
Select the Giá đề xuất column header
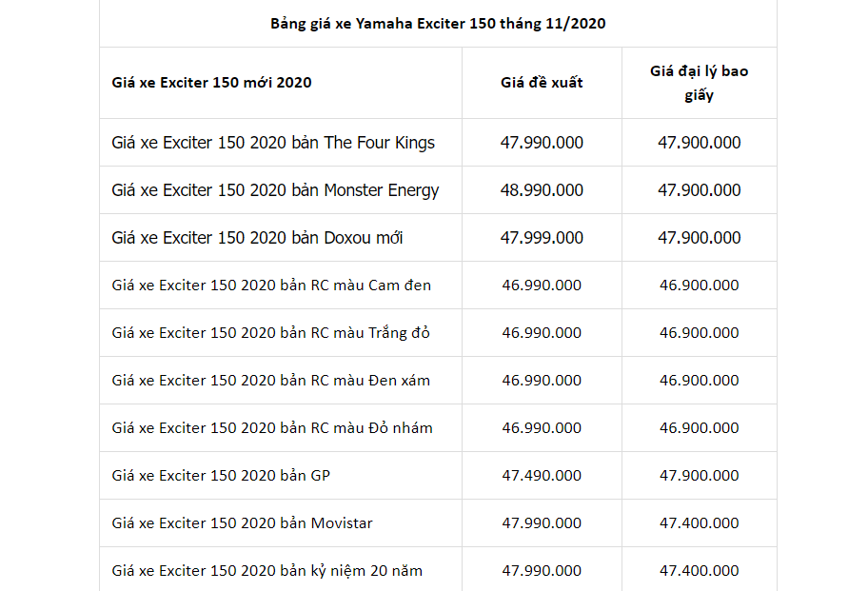tap(542, 83)
